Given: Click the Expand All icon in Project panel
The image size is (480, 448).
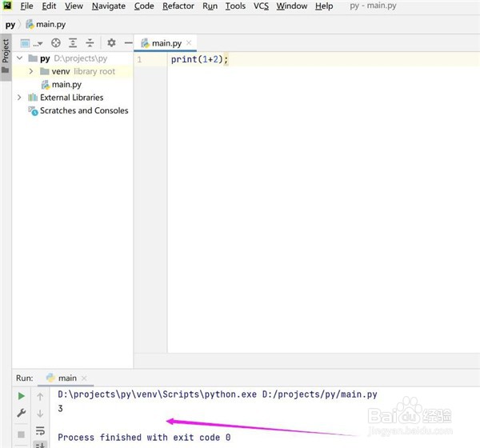Looking at the screenshot, I should tap(73, 43).
